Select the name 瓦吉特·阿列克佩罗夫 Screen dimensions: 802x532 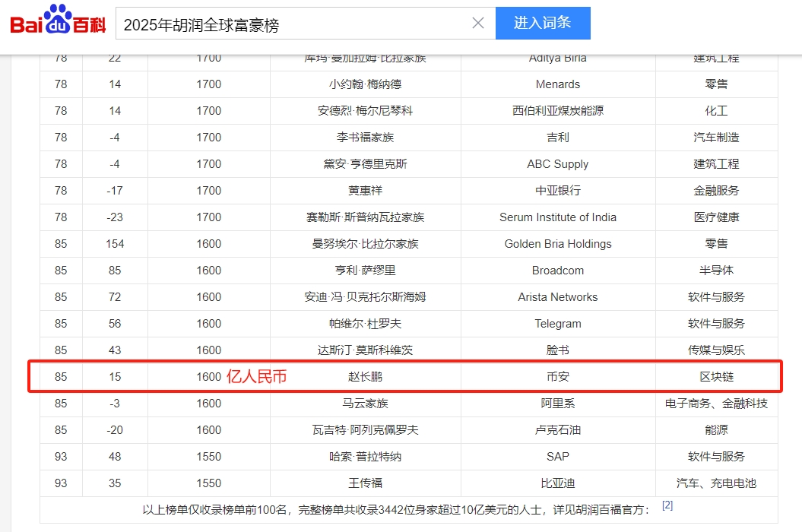(365, 430)
